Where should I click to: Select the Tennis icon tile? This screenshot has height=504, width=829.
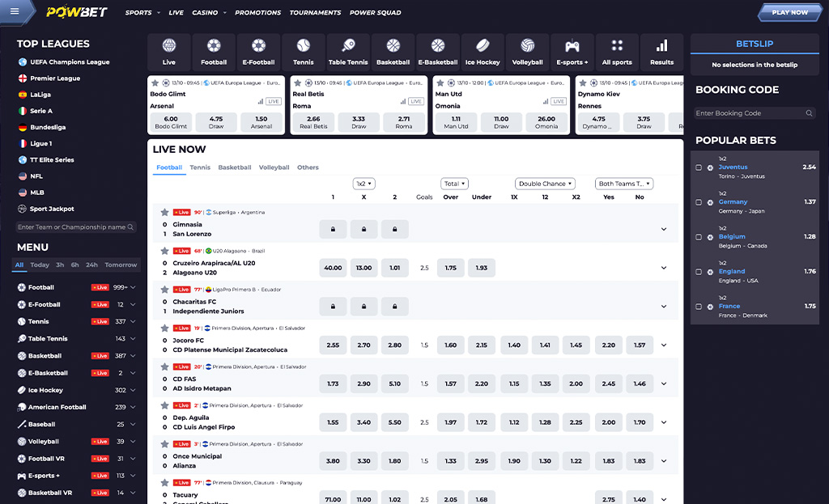click(x=304, y=53)
